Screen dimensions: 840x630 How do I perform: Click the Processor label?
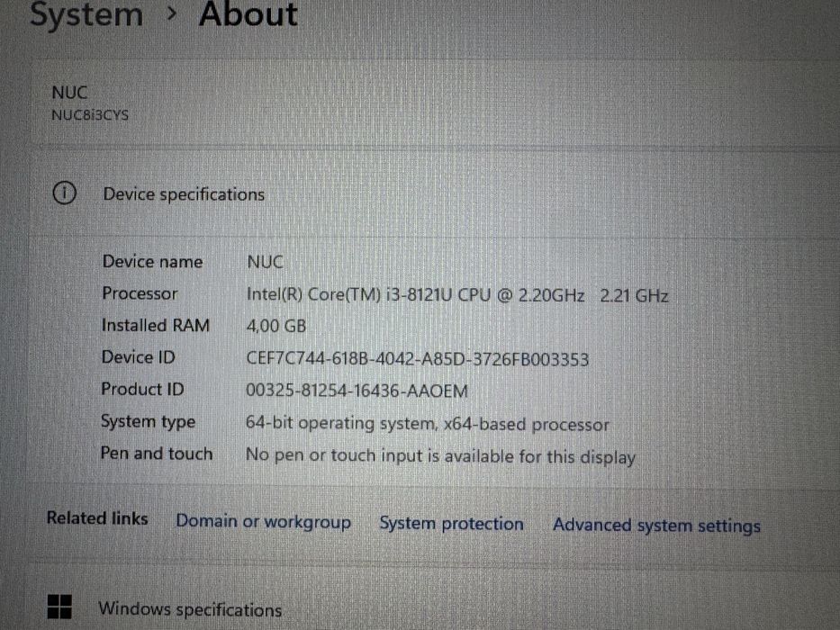pyautogui.click(x=140, y=293)
